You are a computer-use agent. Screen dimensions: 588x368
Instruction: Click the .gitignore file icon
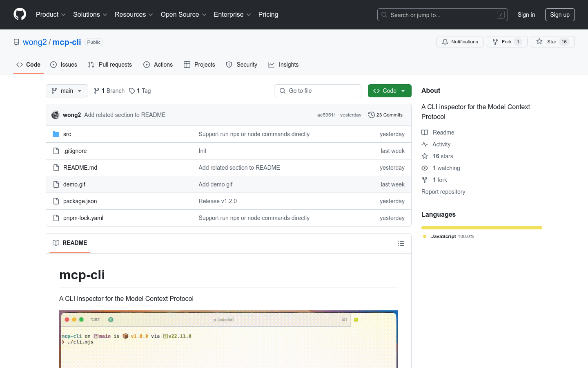[x=56, y=151]
